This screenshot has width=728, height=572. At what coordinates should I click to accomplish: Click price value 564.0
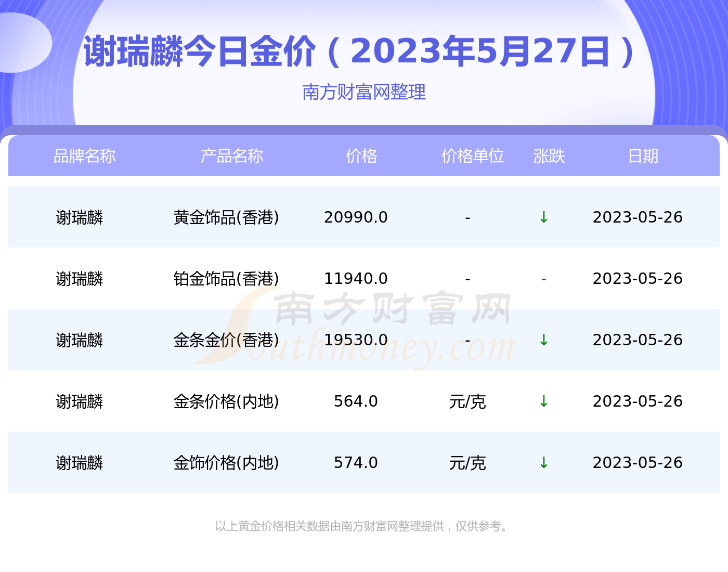[x=356, y=401]
